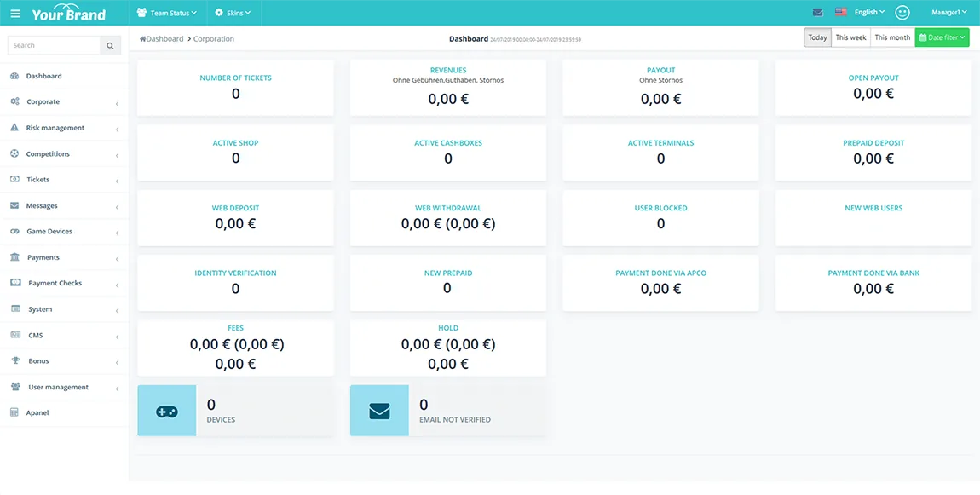Click the Apanel calculator icon
The height and width of the screenshot is (495, 980).
pyautogui.click(x=15, y=412)
